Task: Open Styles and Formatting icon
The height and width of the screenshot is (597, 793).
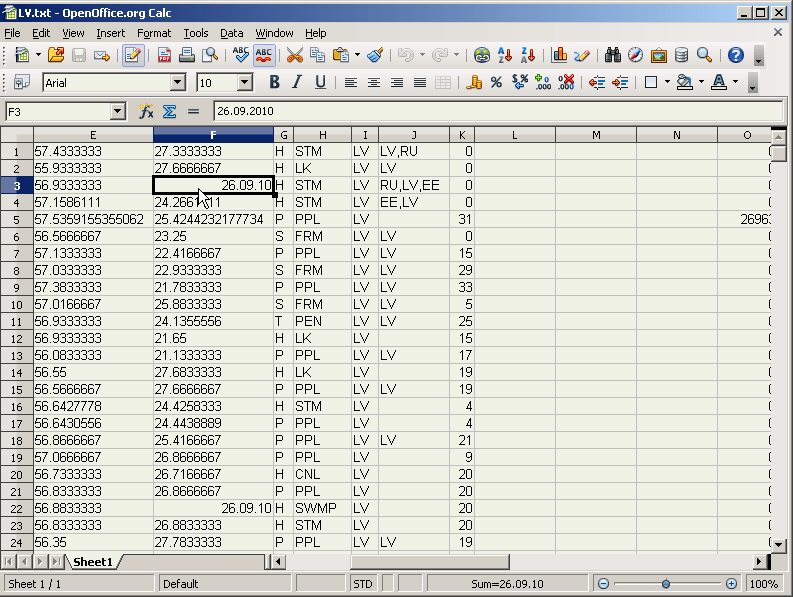Action: point(22,82)
